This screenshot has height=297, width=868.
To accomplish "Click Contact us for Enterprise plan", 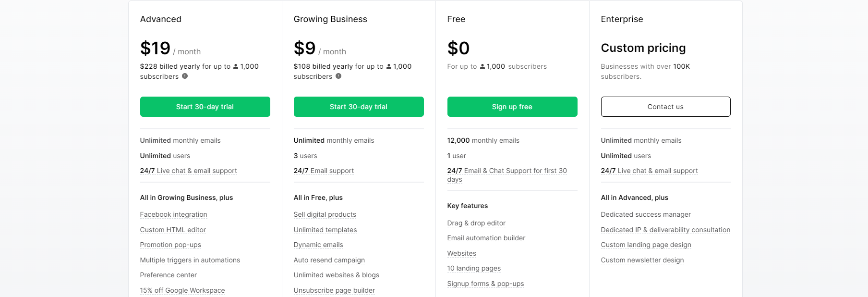I will click(x=666, y=107).
